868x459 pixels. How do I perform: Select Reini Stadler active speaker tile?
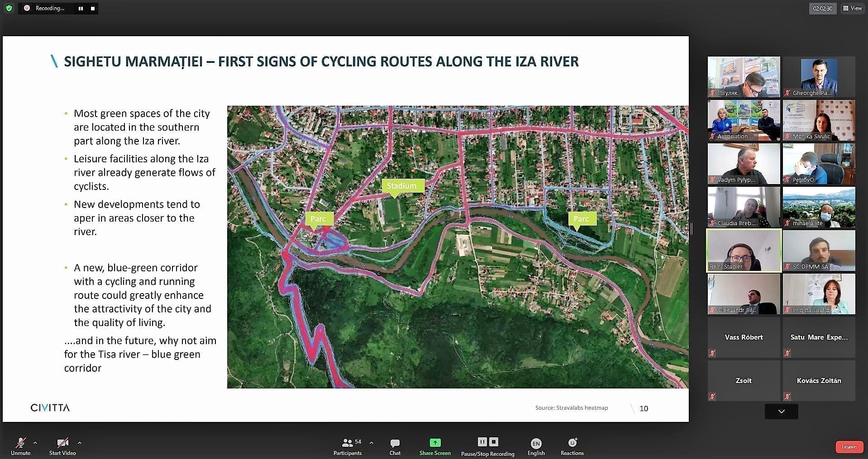click(x=744, y=250)
